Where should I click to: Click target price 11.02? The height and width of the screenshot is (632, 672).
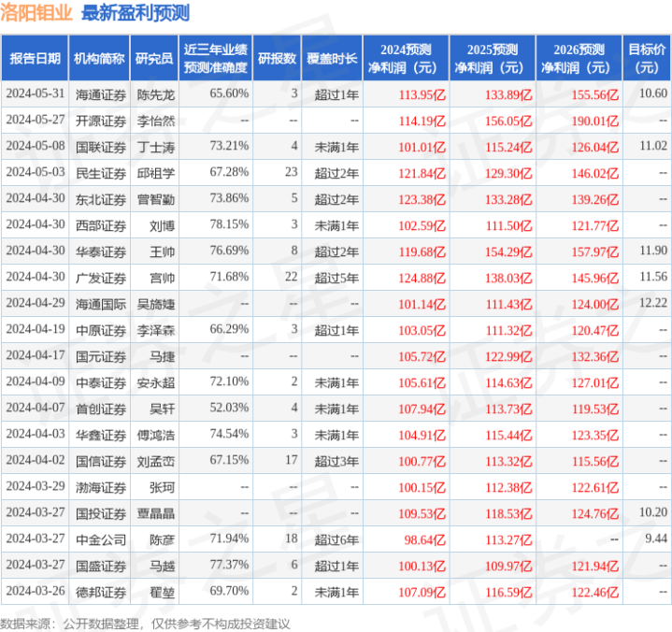coord(653,145)
